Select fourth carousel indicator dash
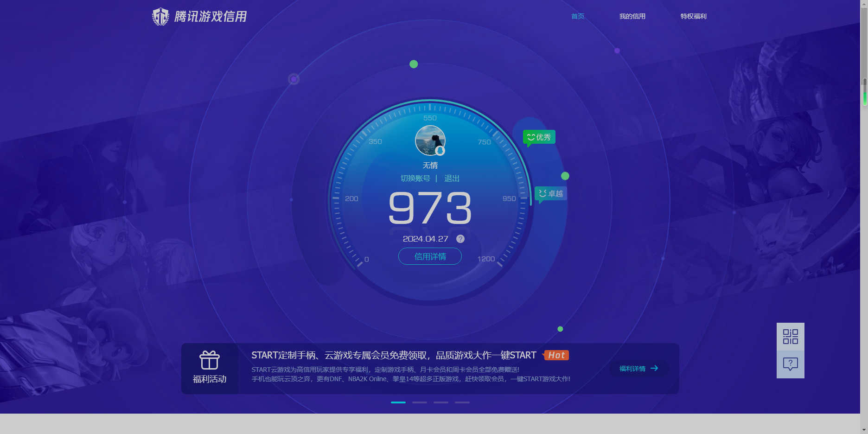Viewport: 868px width, 434px height. 462,402
